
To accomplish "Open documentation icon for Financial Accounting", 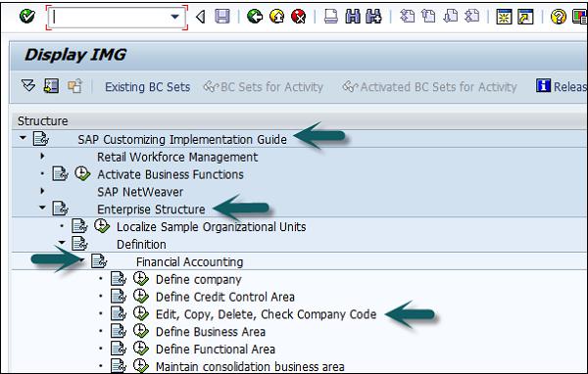I will click(x=99, y=260).
